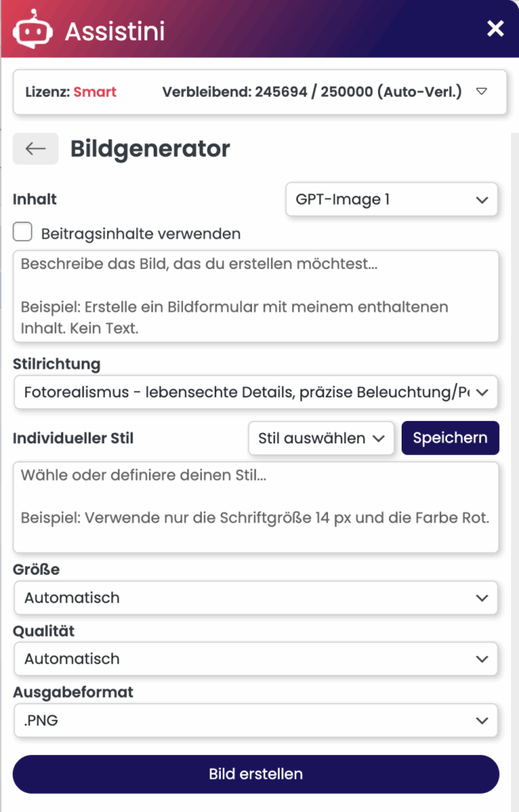Click the individual style text area
Screen dimensions: 519x812
256,507
